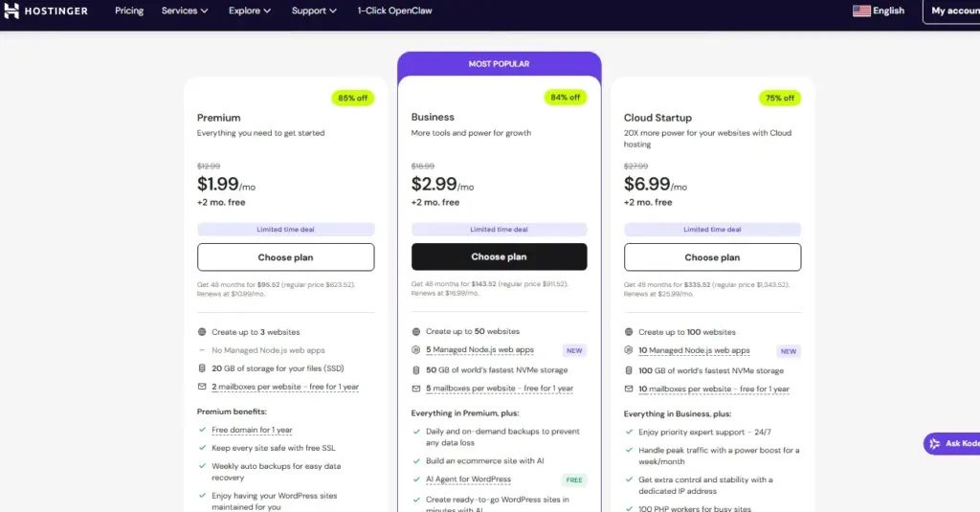Choose the Premium plan button
The width and height of the screenshot is (980, 512).
(285, 257)
